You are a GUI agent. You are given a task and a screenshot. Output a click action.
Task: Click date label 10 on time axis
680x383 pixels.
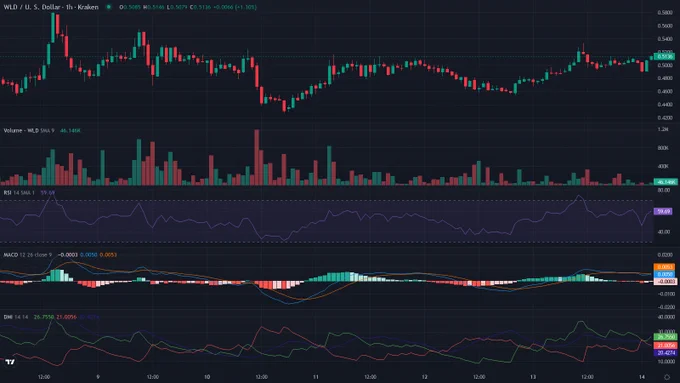(x=207, y=377)
